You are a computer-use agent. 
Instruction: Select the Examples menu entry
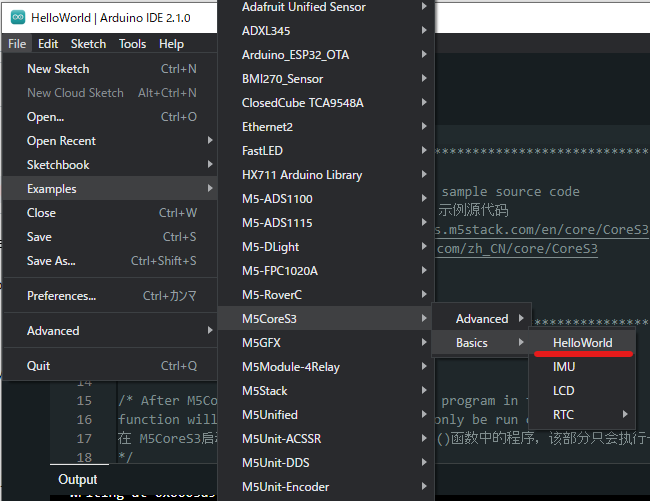[110, 189]
